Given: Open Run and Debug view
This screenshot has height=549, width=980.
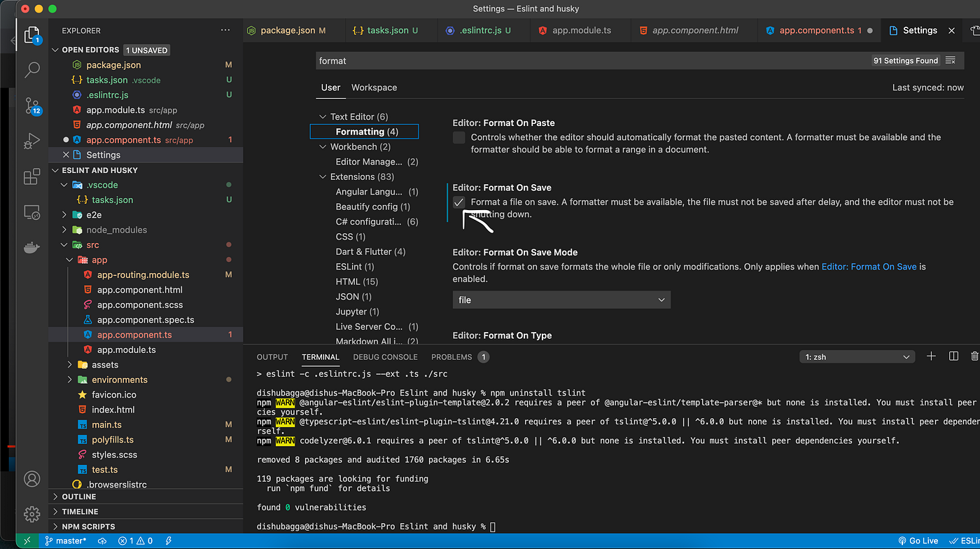Looking at the screenshot, I should click(32, 141).
